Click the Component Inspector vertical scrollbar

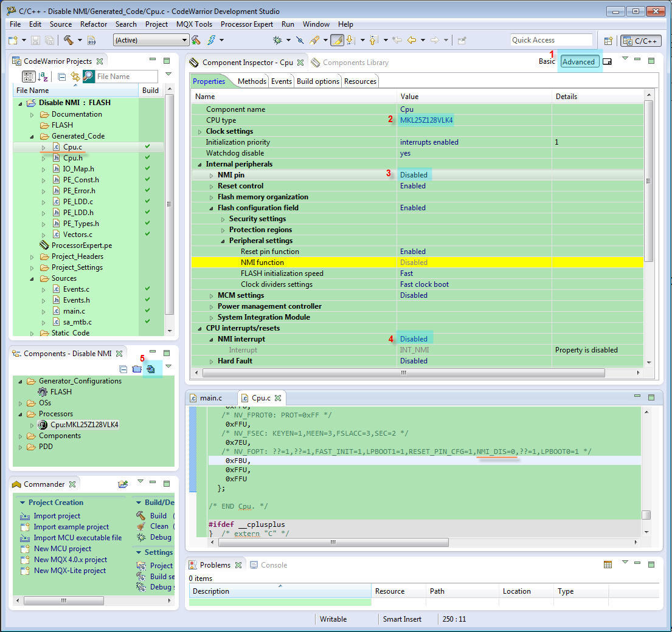pyautogui.click(x=648, y=181)
